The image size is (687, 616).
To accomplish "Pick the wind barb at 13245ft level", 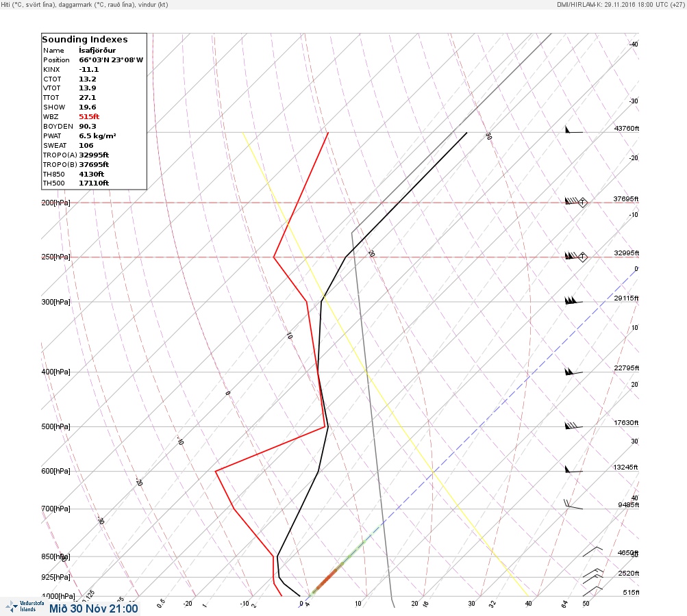I will pyautogui.click(x=573, y=470).
